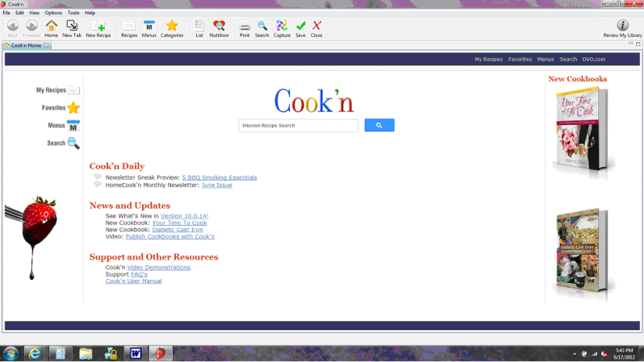Screen dimensions: 644x362
Task: Click Favorites in top navigation bar
Action: [520, 59]
